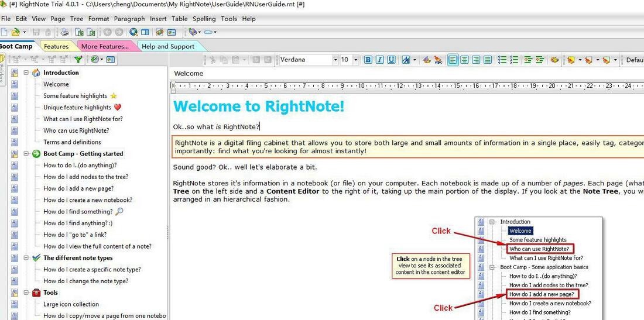The width and height of the screenshot is (644, 320).
Task: Switch to the More Features... tab
Action: pyautogui.click(x=105, y=46)
